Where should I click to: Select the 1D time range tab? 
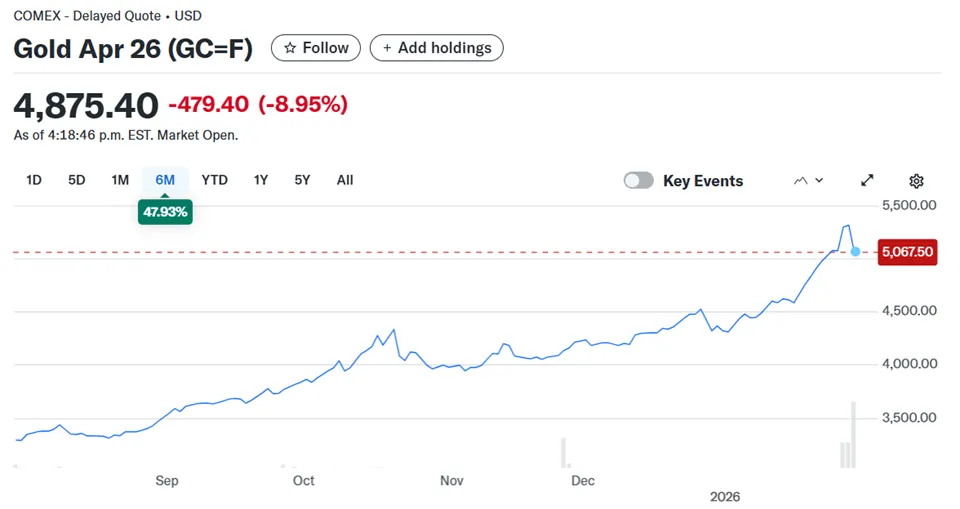point(34,180)
